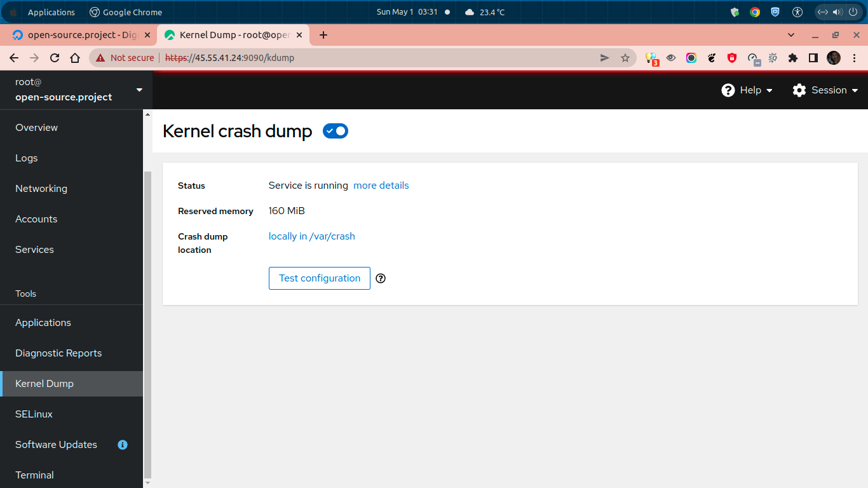Open Terminal in the sidebar
The width and height of the screenshot is (868, 488).
[x=72, y=475]
